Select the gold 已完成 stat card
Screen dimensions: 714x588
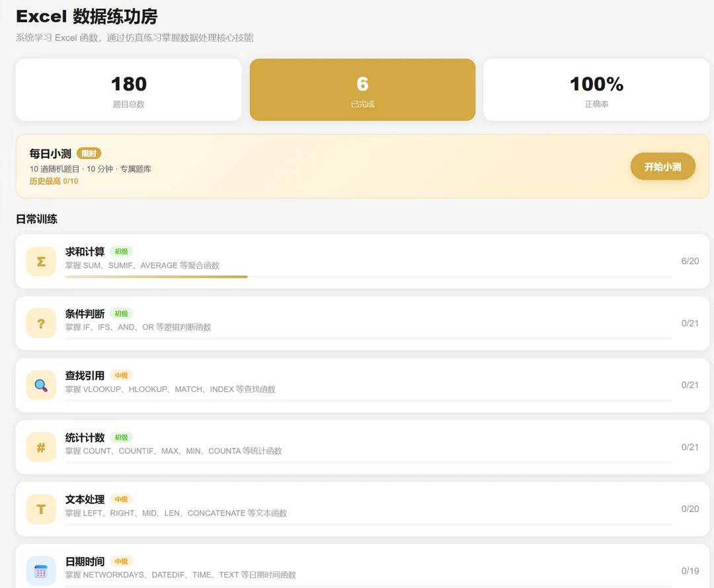[x=362, y=90]
